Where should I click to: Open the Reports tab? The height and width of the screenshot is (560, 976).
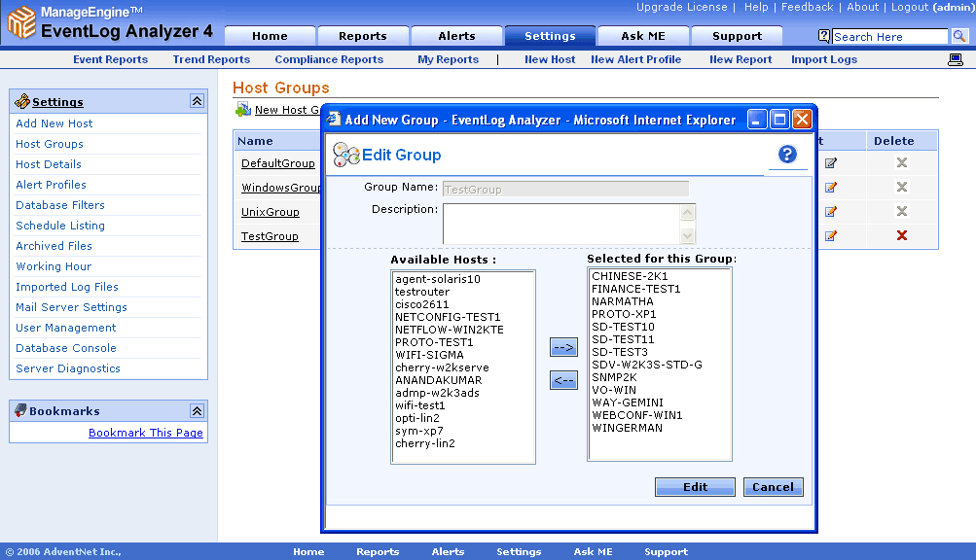pos(363,36)
